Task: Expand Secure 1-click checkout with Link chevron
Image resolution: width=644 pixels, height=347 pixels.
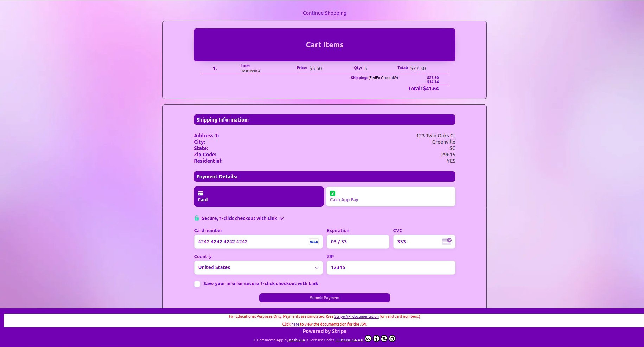Action: point(282,218)
